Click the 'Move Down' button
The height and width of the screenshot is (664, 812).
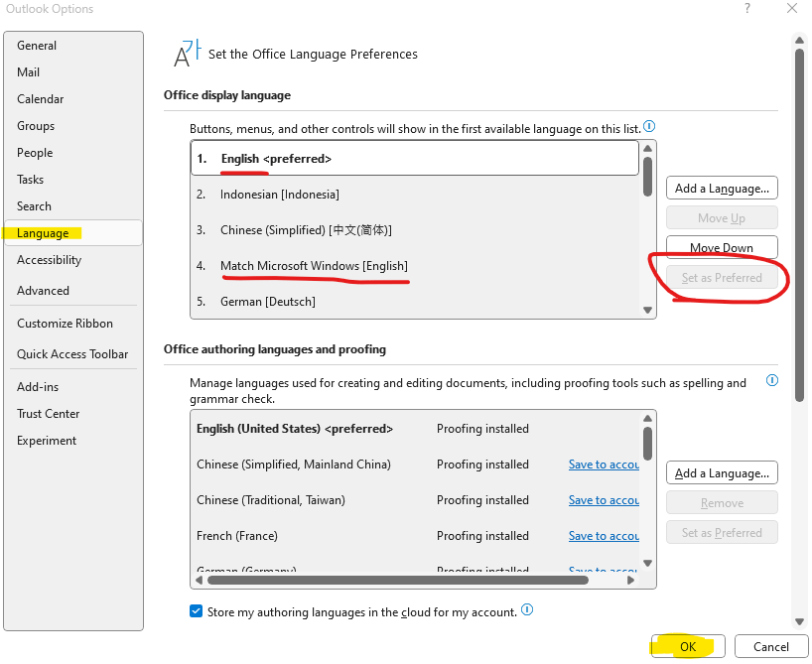tap(722, 247)
